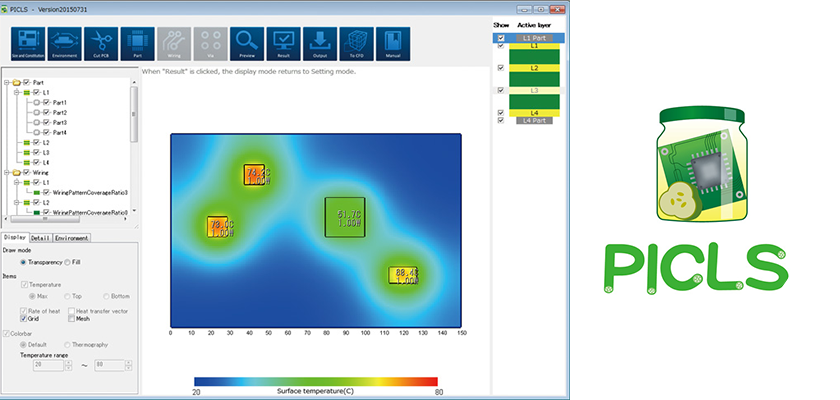Image resolution: width=840 pixels, height=400 pixels.
Task: Toggle Show checkbox for L4 Part layer
Action: [x=501, y=120]
